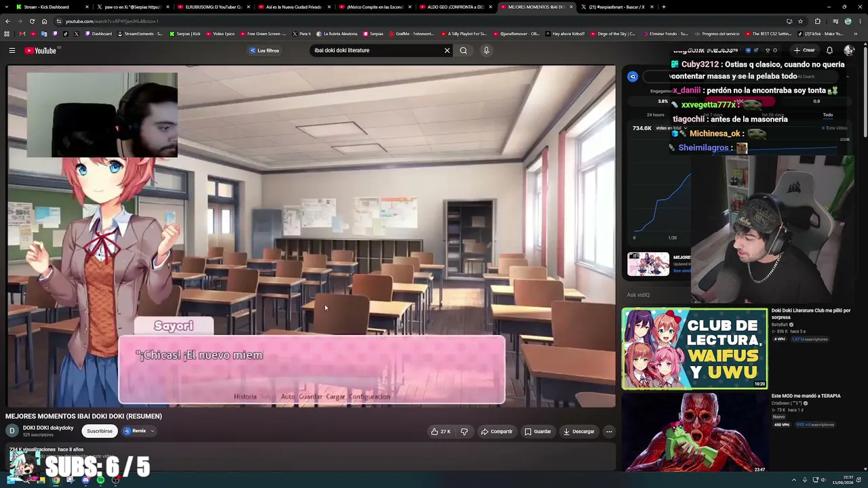Subscribe to DOKI DOKI dokydoky channel

[100, 431]
